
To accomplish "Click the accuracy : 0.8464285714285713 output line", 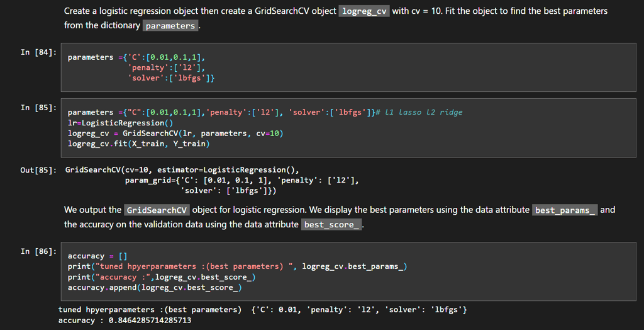I will 125,320.
